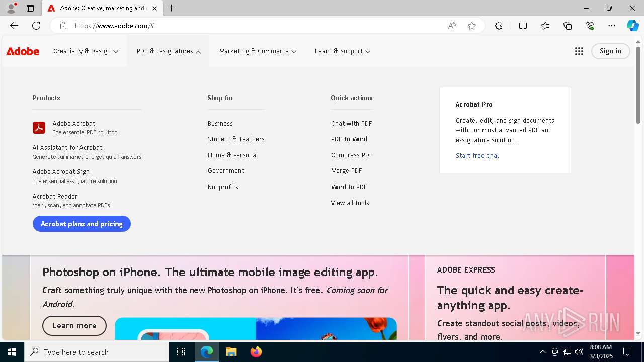Image resolution: width=644 pixels, height=362 pixels.
Task: Open the Adobe apps grid icon
Action: [x=579, y=51]
